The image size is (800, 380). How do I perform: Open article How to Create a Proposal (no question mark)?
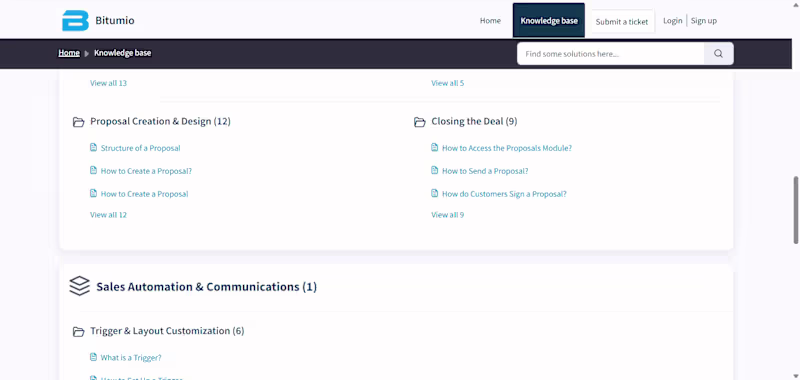[x=144, y=194]
